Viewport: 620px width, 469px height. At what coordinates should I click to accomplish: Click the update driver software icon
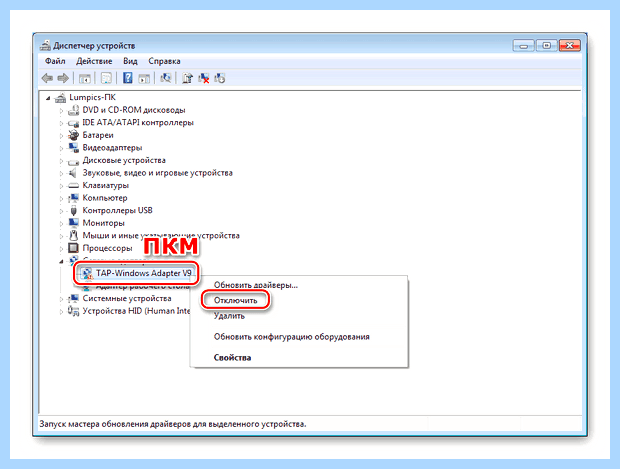(187, 78)
